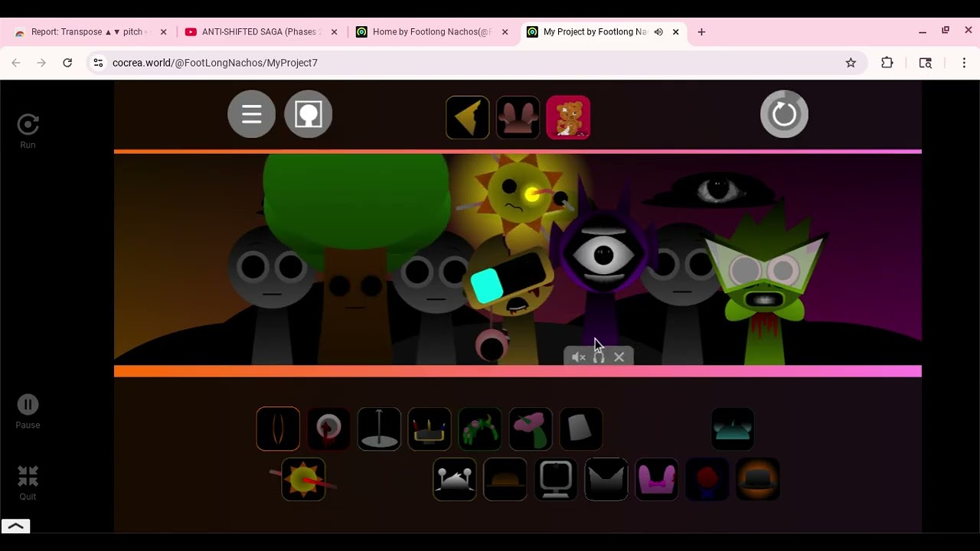Image resolution: width=980 pixels, height=551 pixels.
Task: Pick the sun with red ray sound icon
Action: [x=303, y=479]
